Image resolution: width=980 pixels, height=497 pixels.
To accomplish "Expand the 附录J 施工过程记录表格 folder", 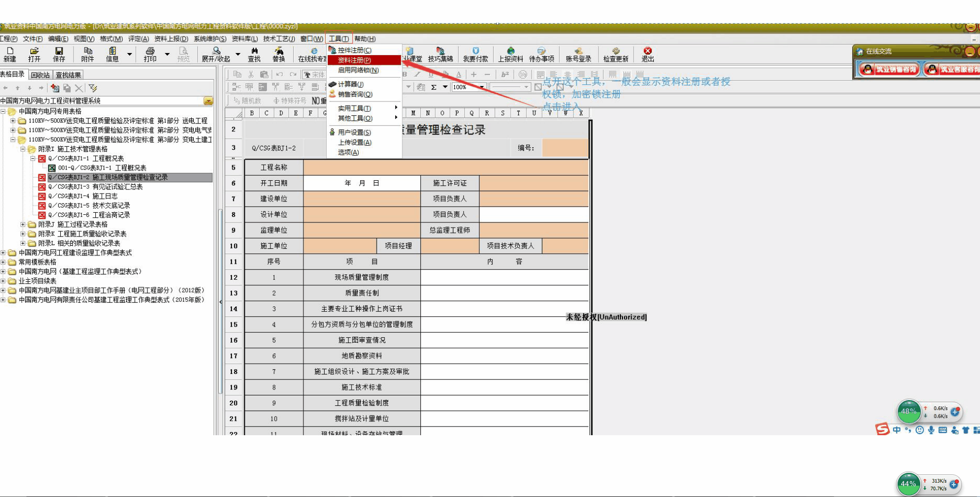I will click(x=23, y=225).
